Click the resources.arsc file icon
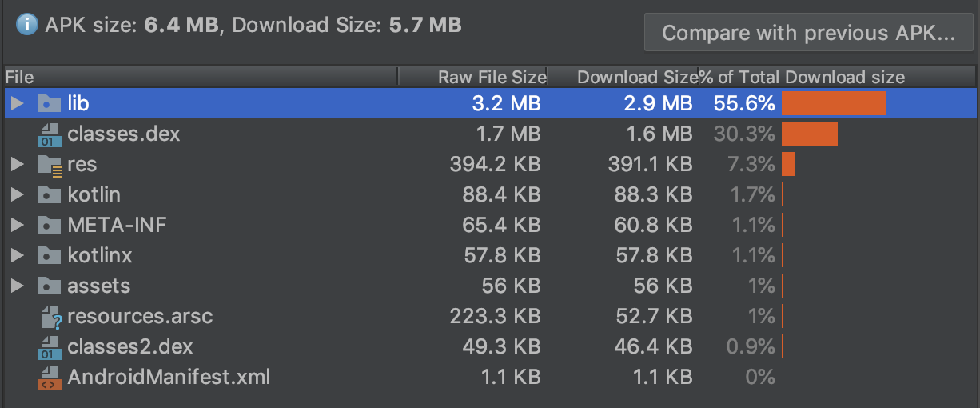980x408 pixels. pos(50,317)
